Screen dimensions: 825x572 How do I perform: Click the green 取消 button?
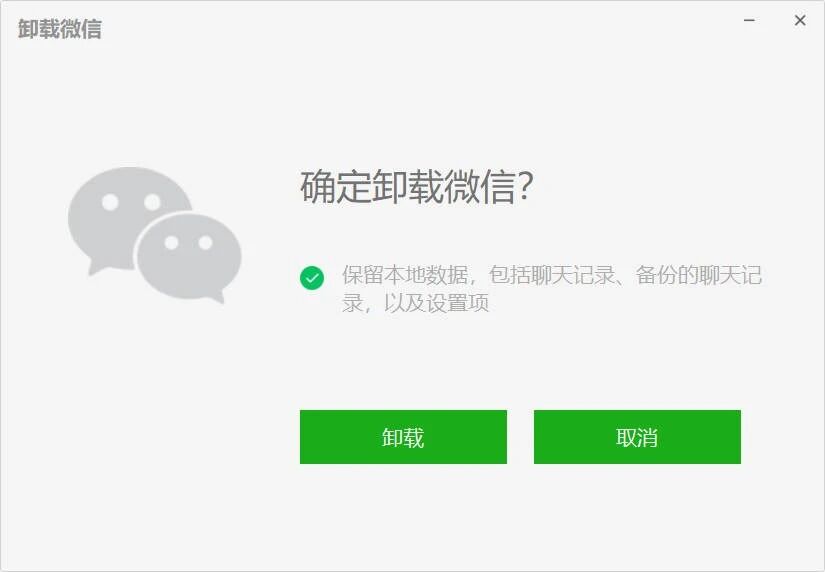click(637, 437)
